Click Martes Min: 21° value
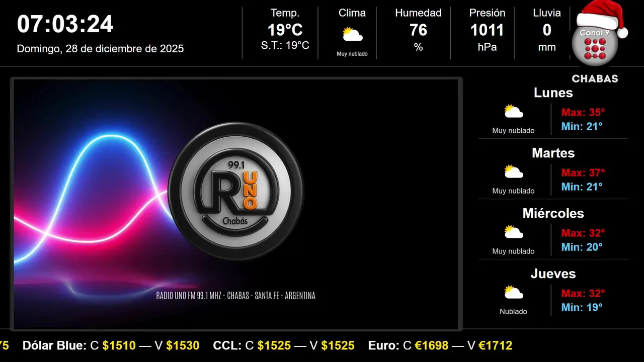Image resolution: width=644 pixels, height=362 pixels. 582,187
